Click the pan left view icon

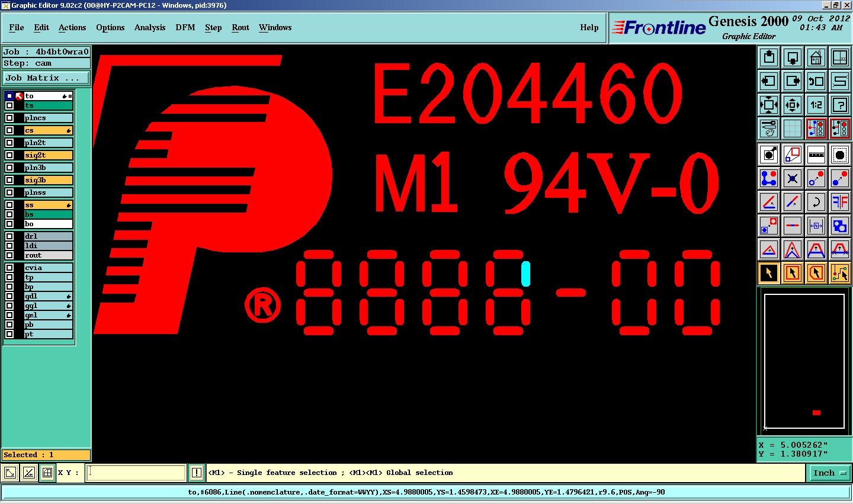click(769, 81)
